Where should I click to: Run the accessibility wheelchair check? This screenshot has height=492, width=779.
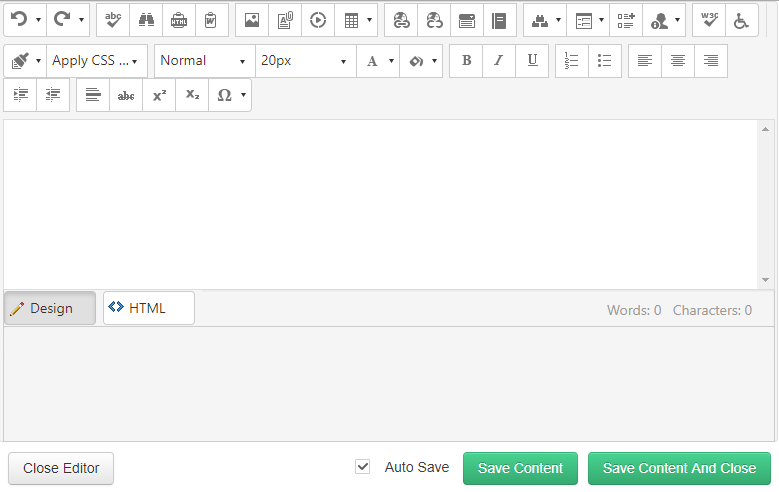[x=741, y=19]
